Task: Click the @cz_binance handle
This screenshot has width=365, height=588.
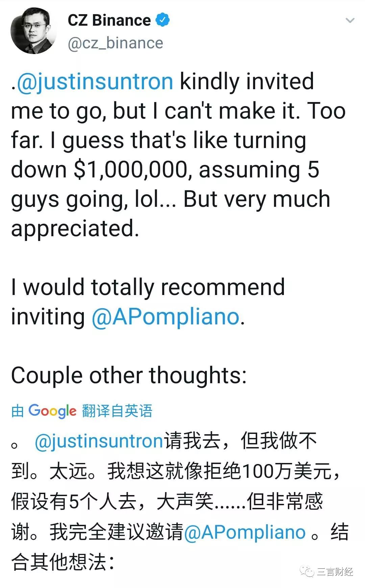Action: [115, 43]
